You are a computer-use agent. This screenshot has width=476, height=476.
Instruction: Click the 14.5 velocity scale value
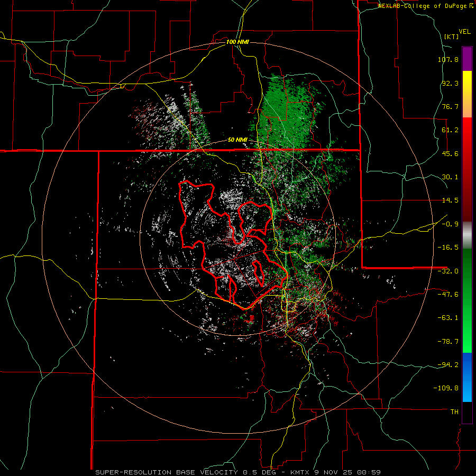pyautogui.click(x=450, y=200)
